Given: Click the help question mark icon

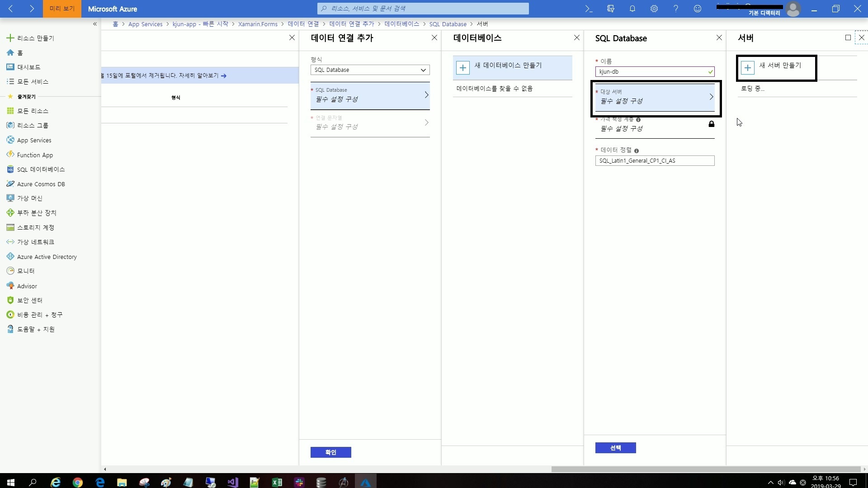Looking at the screenshot, I should pyautogui.click(x=676, y=9).
